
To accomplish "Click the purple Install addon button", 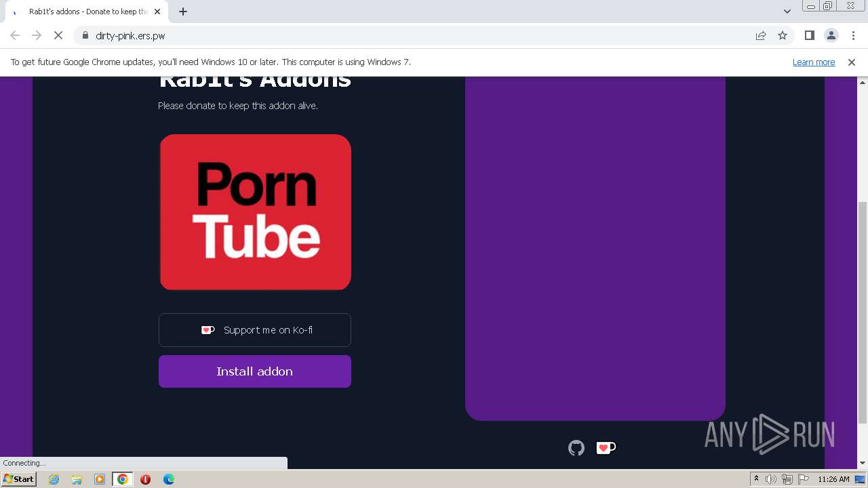I will 255,371.
